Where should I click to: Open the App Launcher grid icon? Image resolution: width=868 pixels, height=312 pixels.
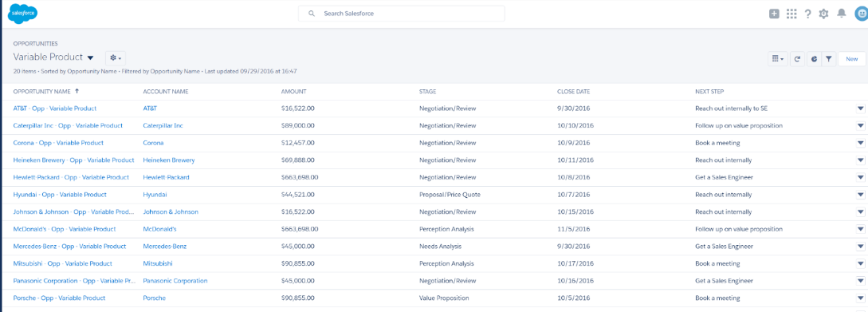791,14
